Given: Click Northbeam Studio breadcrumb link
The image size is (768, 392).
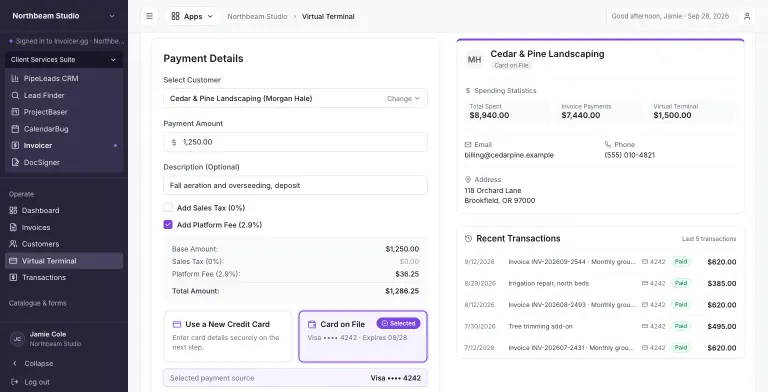Looking at the screenshot, I should click(x=257, y=16).
